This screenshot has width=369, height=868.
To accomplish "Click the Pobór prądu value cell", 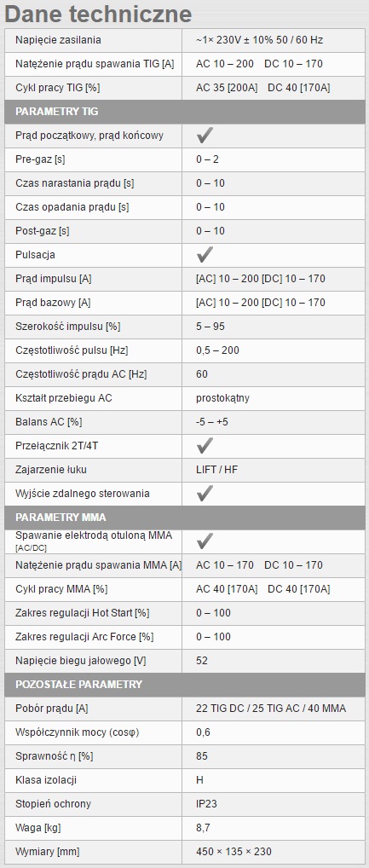I will tap(274, 708).
